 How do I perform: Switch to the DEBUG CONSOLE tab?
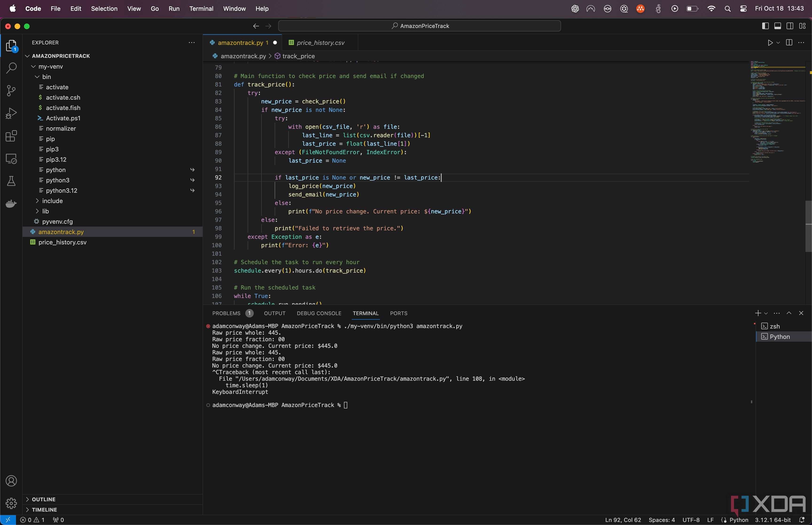(319, 313)
